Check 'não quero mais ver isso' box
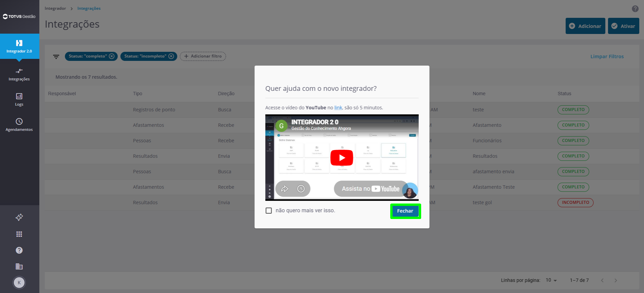This screenshot has width=644, height=293. (x=269, y=211)
